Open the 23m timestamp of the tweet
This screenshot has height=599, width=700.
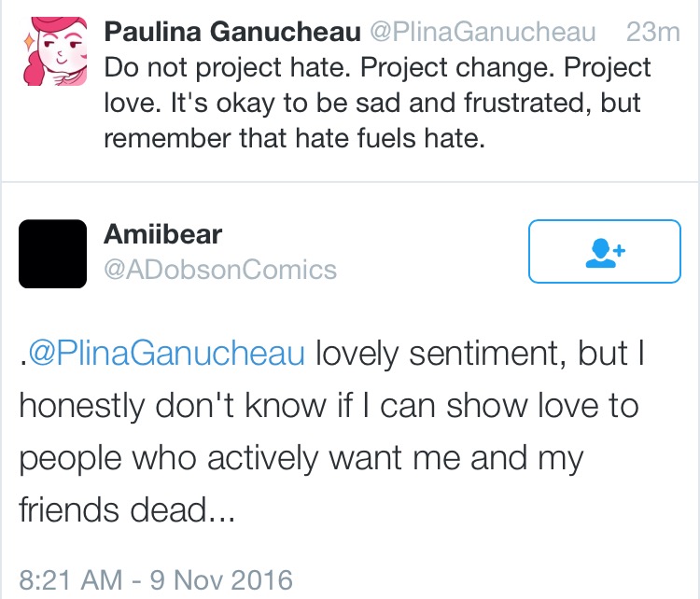pyautogui.click(x=652, y=32)
